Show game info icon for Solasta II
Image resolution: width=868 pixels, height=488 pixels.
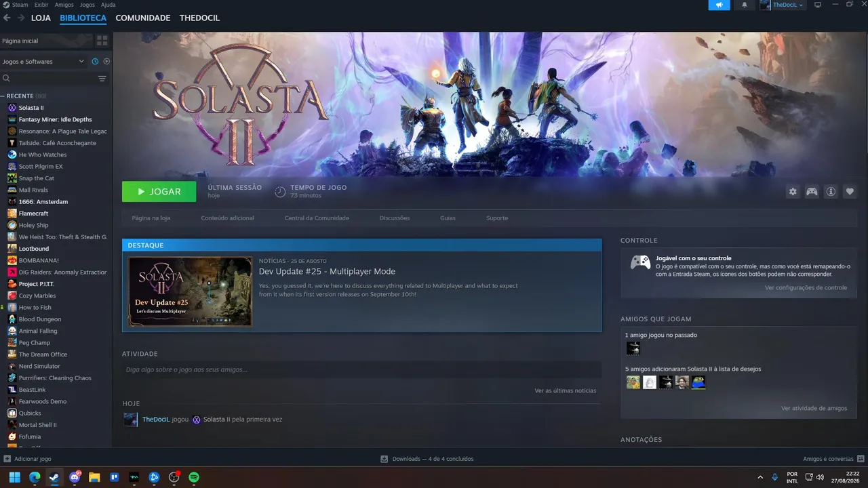pyautogui.click(x=831, y=192)
